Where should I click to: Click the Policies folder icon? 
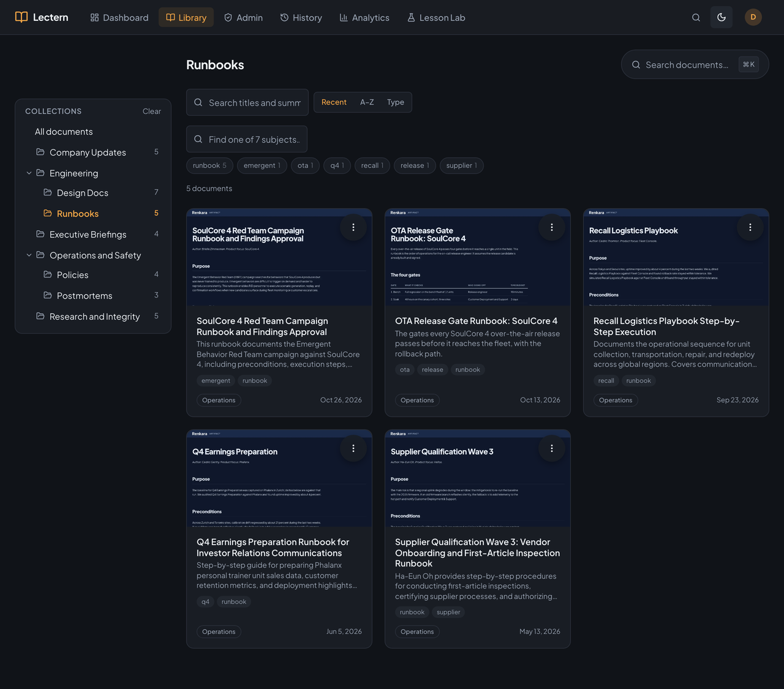[48, 274]
